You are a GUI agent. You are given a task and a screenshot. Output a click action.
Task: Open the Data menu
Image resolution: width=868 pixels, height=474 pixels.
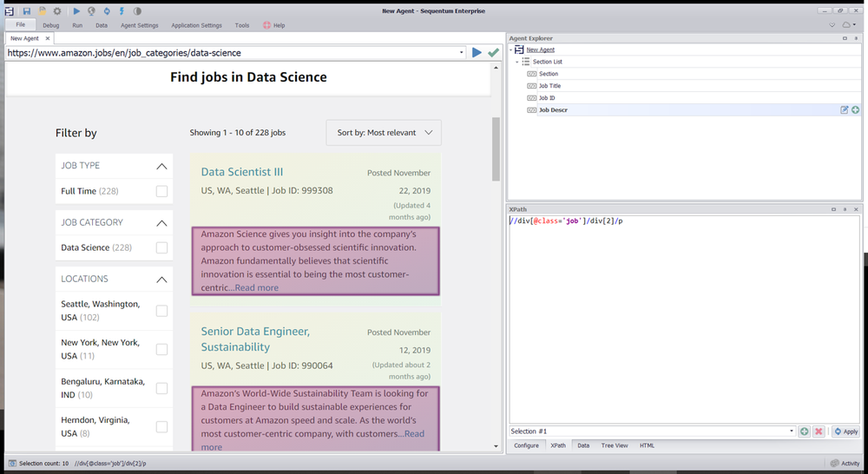point(102,25)
